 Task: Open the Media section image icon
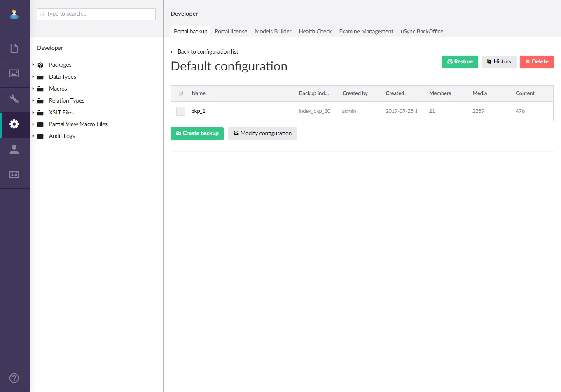(14, 74)
